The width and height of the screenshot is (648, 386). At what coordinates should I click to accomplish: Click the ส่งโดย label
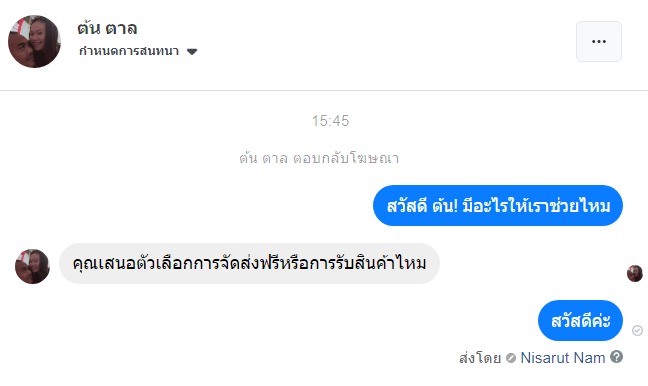(x=480, y=358)
